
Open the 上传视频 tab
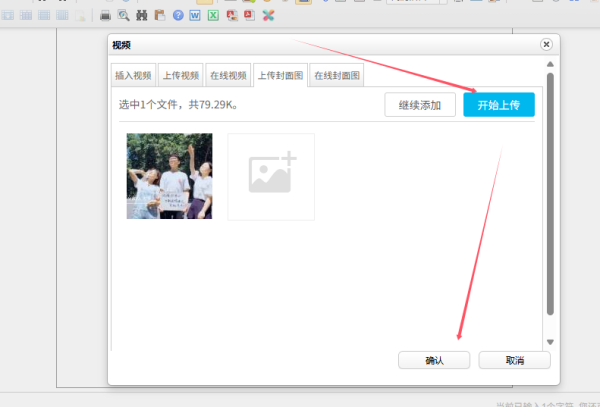pyautogui.click(x=180, y=75)
